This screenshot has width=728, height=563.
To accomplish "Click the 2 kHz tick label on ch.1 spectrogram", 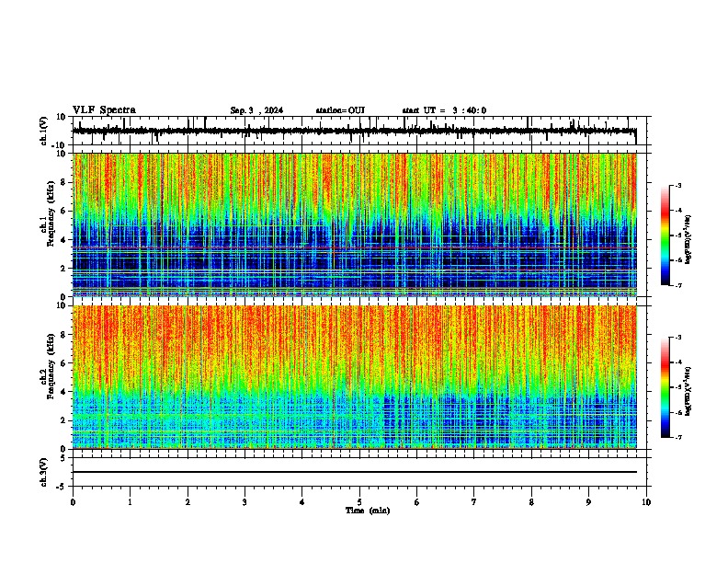I will (x=64, y=268).
